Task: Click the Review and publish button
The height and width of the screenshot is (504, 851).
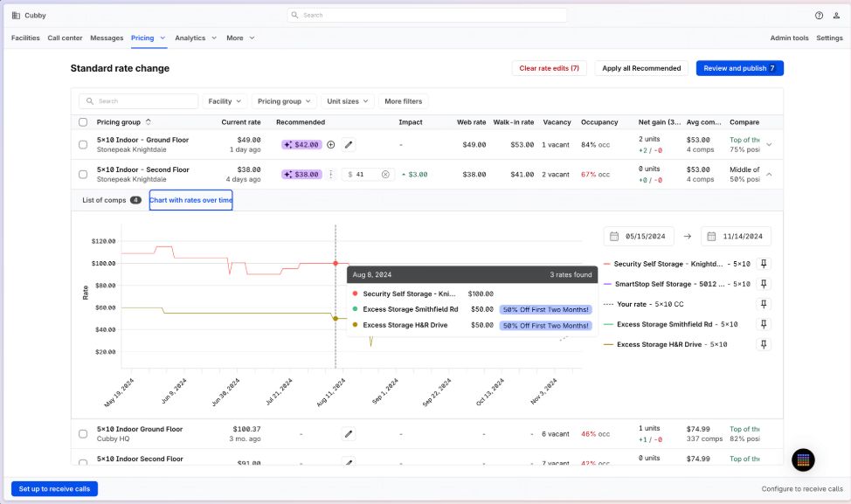Action: coord(739,68)
